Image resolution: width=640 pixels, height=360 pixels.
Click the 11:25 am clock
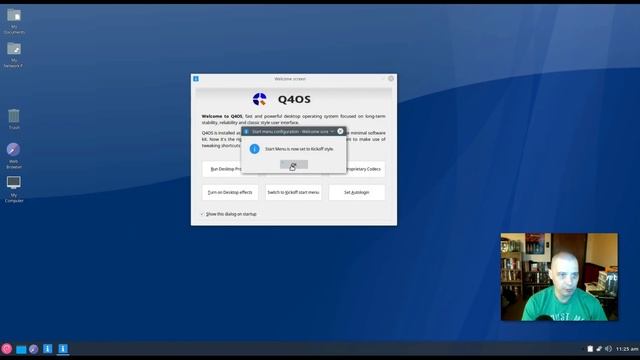627,349
